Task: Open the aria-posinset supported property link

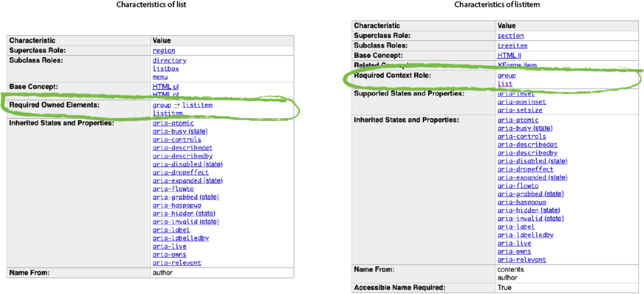Action: coord(522,102)
